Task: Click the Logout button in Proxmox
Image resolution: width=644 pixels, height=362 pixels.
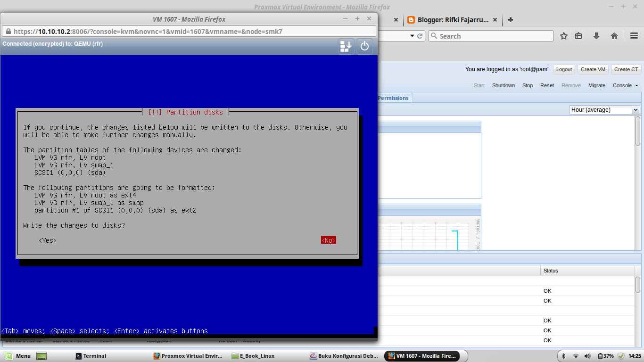Action: pyautogui.click(x=564, y=69)
